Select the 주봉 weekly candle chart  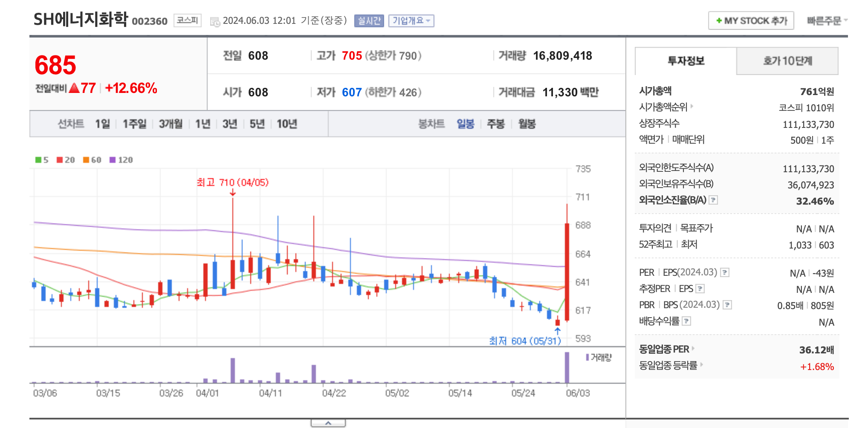point(496,124)
